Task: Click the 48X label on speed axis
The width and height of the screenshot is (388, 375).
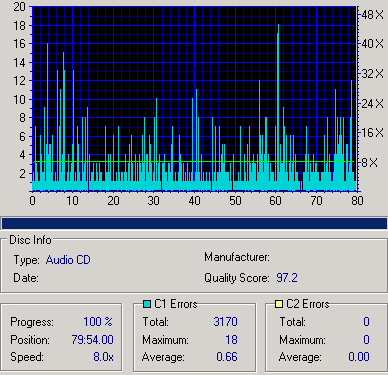Action: point(373,15)
